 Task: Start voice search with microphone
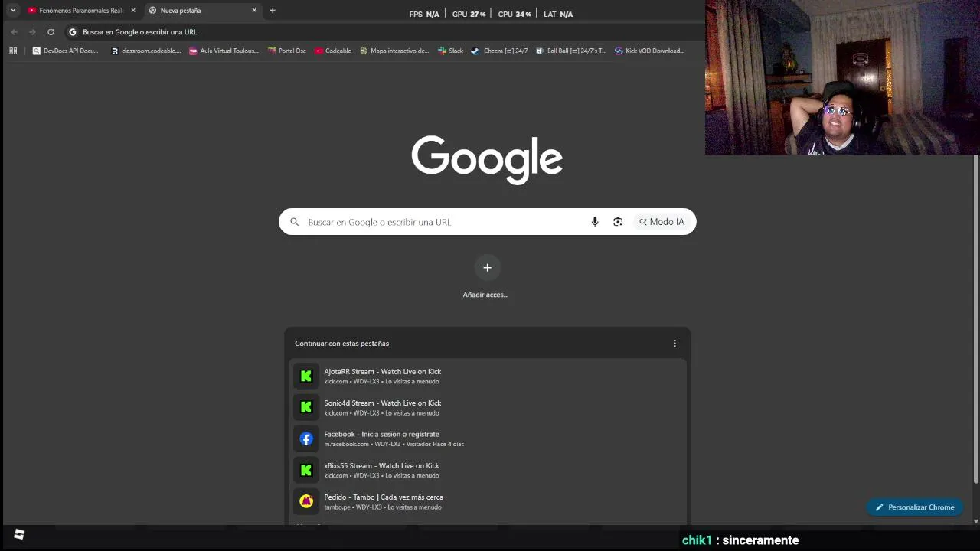pyautogui.click(x=595, y=222)
